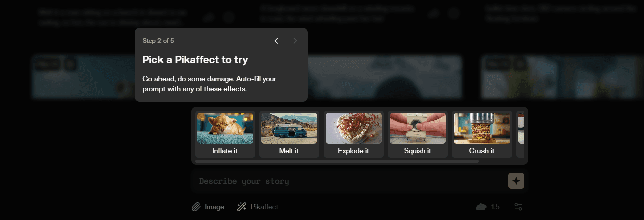Click the effects horizontal scrollbar

tap(337, 161)
